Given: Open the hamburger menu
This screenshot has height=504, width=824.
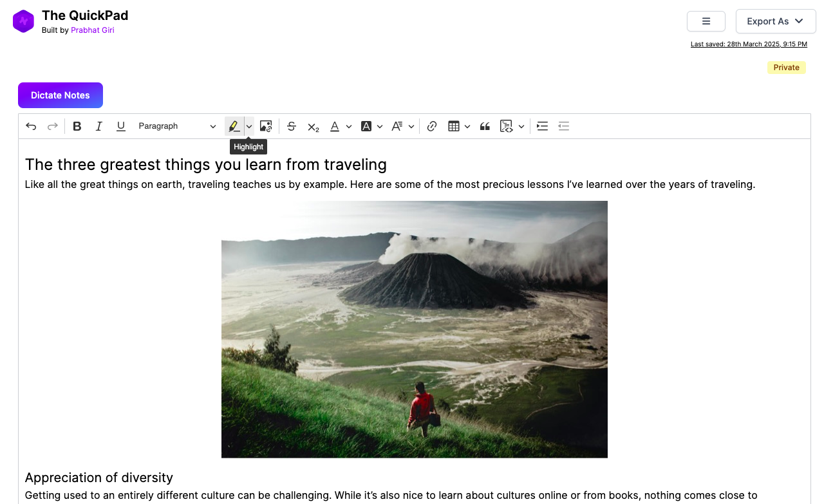Looking at the screenshot, I should coord(706,21).
